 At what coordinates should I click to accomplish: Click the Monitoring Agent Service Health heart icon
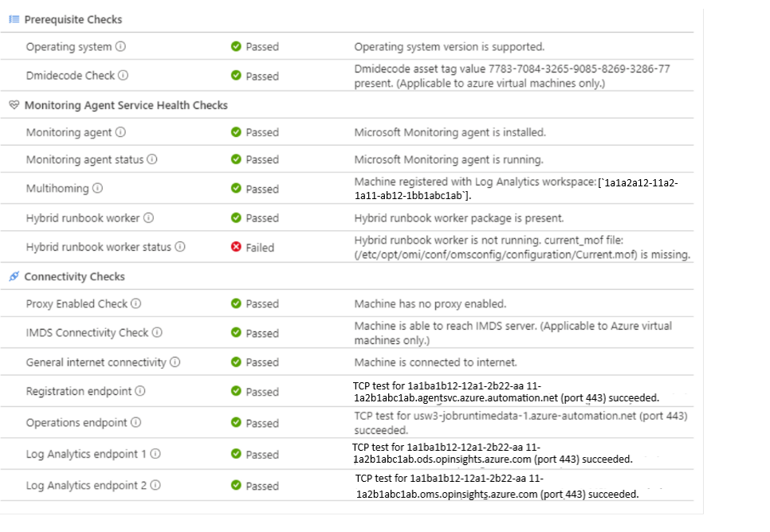point(14,105)
